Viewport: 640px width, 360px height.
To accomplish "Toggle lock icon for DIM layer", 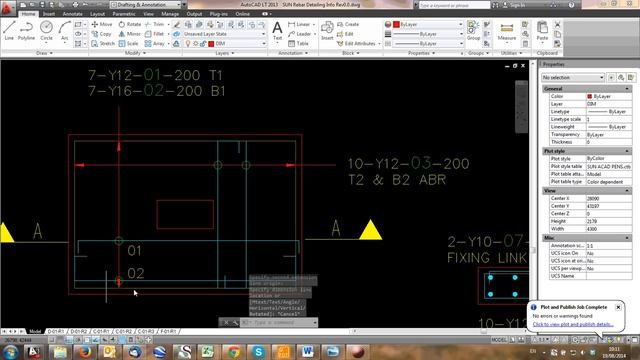I will (x=202, y=43).
